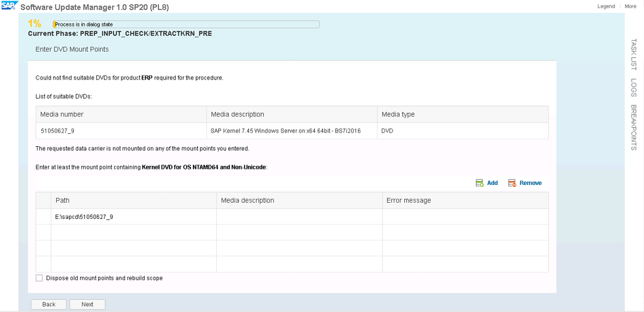This screenshot has height=312, width=644.
Task: Click the 1% progress percentage
Action: pyautogui.click(x=35, y=23)
